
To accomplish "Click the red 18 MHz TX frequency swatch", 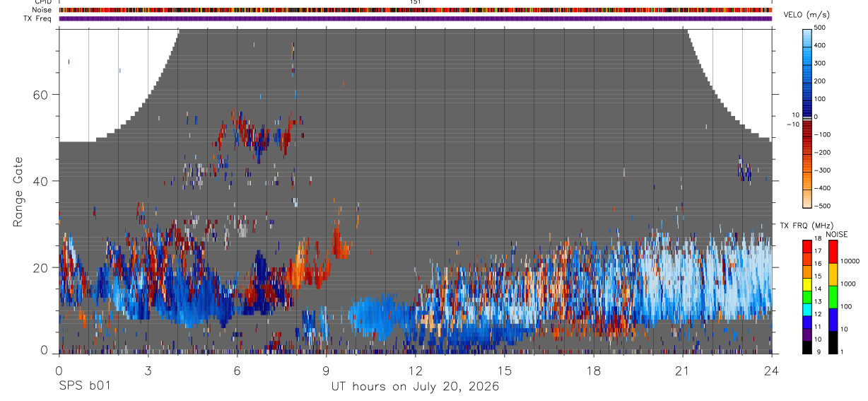I will [807, 246].
